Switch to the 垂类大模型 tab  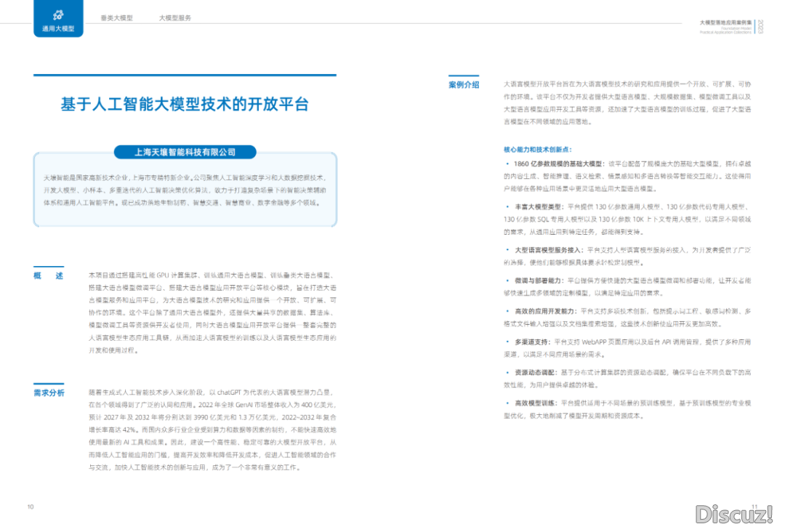[x=116, y=17]
